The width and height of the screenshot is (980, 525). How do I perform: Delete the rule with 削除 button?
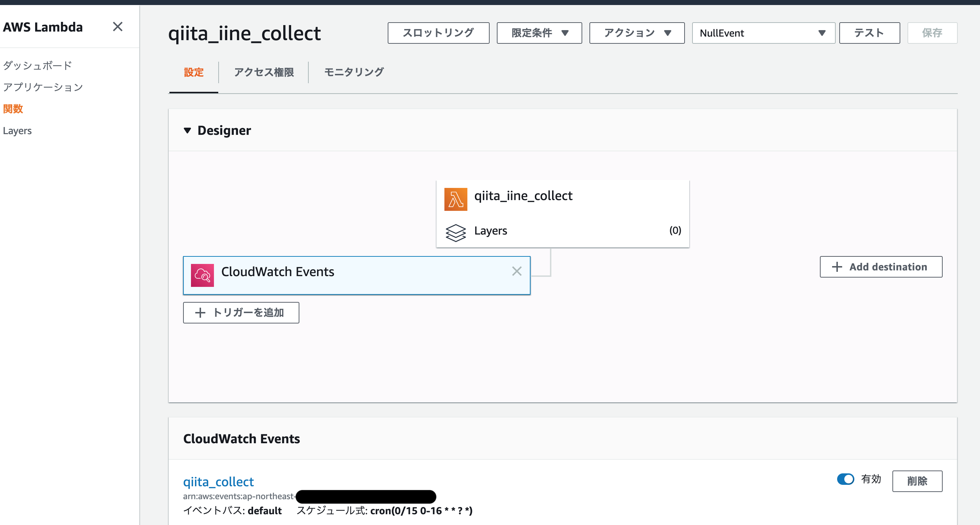[x=917, y=481]
